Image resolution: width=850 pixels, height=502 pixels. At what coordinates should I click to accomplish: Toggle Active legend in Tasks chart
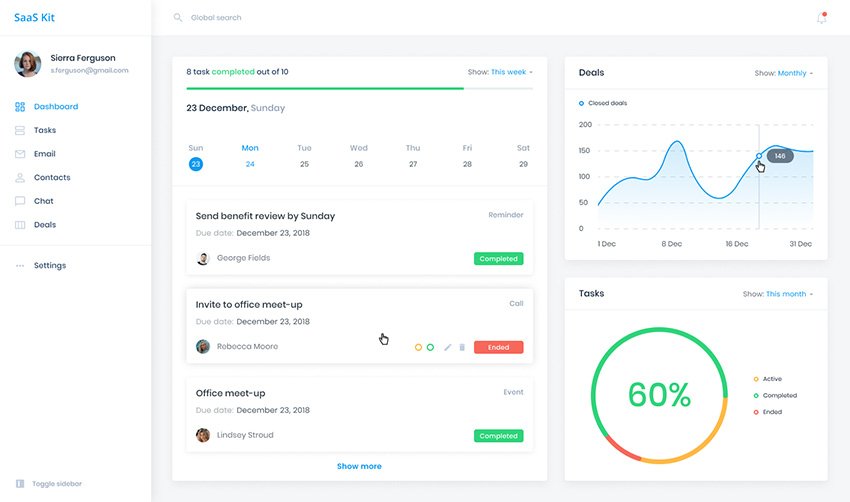coord(768,379)
